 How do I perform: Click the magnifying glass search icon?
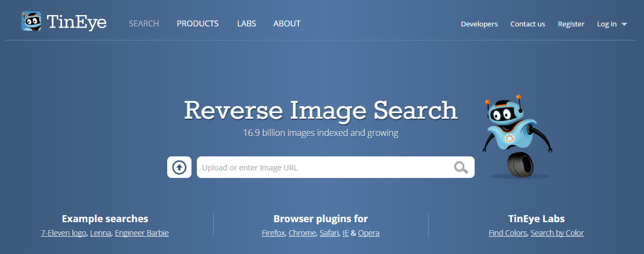tap(461, 167)
